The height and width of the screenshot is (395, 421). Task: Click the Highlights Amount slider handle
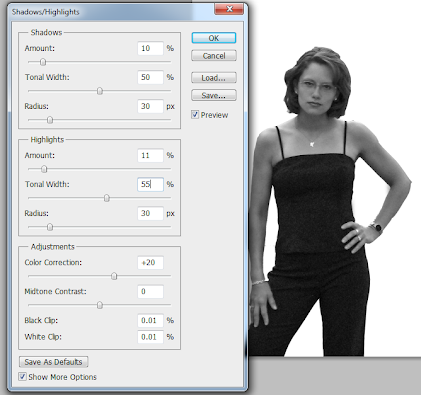pos(44,169)
